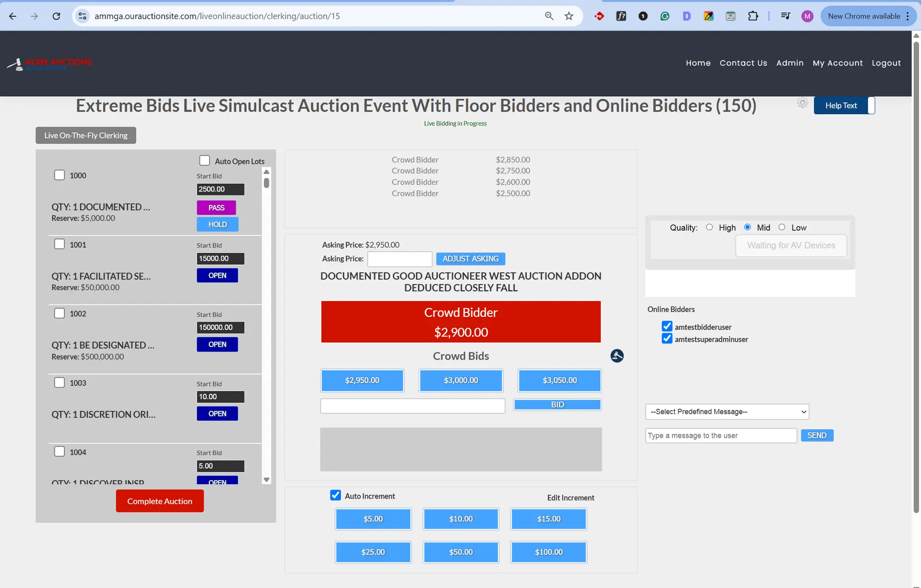Click the Acme Auctions logo
Image resolution: width=921 pixels, height=588 pixels.
click(49, 64)
